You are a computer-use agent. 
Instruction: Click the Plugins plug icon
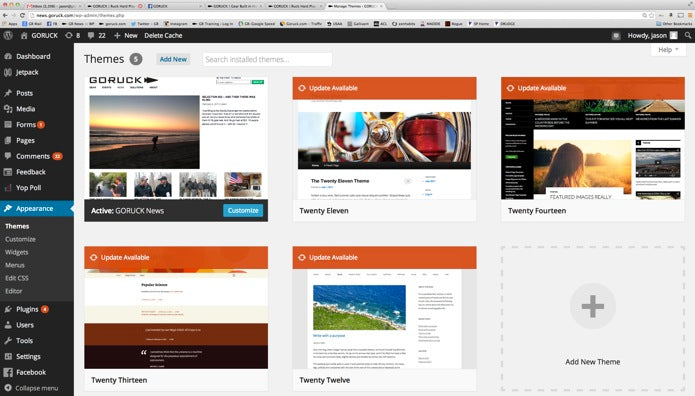8,309
